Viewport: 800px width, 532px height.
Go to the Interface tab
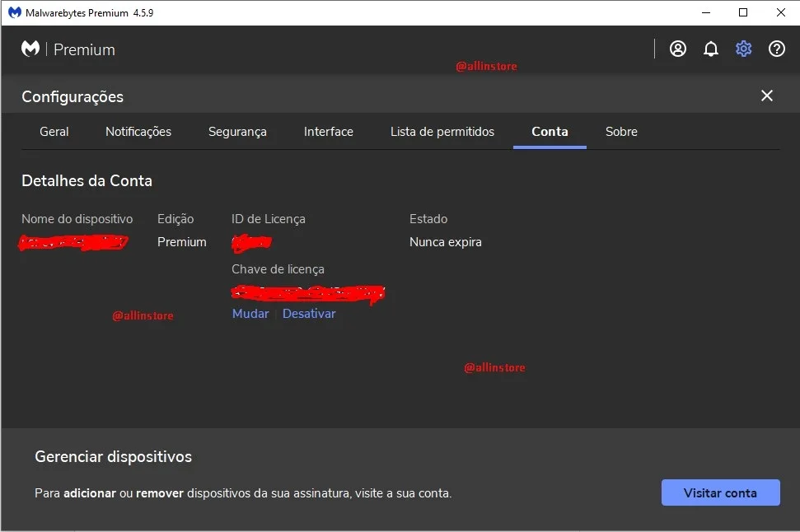point(329,132)
